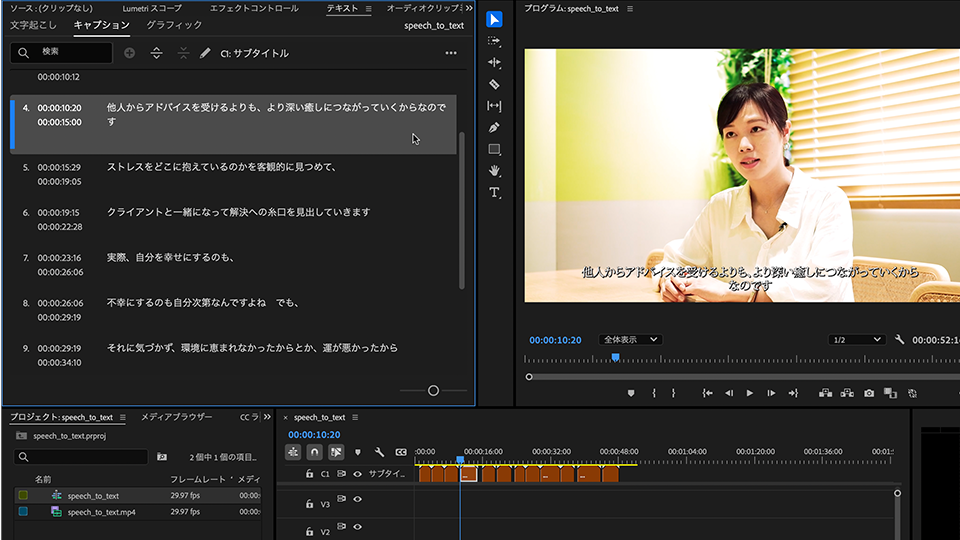This screenshot has width=960, height=540.
Task: Switch to 文字起こし tab
Action: coord(33,25)
